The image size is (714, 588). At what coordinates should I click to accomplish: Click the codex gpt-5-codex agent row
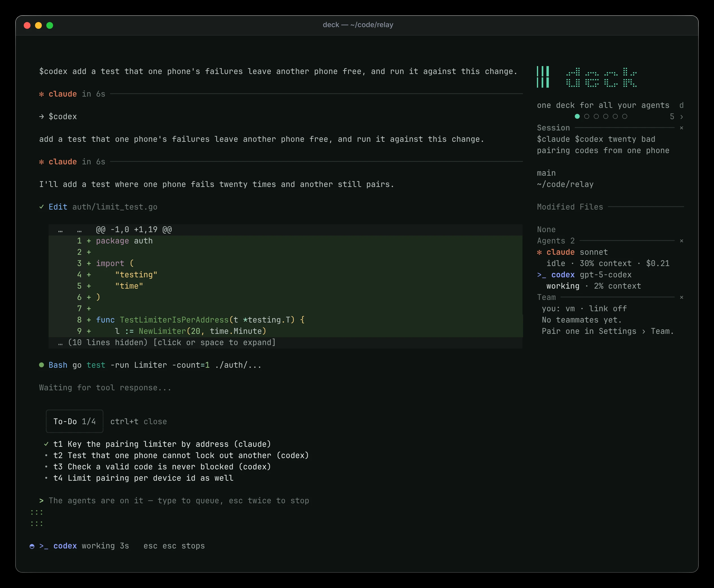[x=584, y=275]
